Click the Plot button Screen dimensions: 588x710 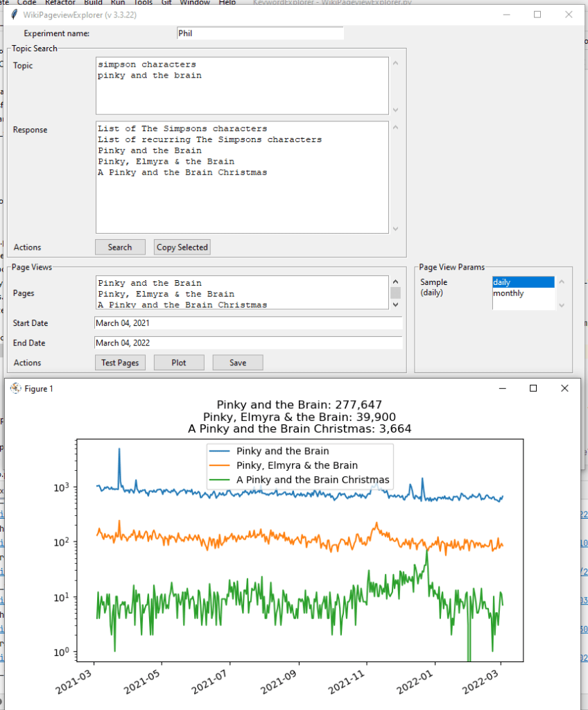179,363
